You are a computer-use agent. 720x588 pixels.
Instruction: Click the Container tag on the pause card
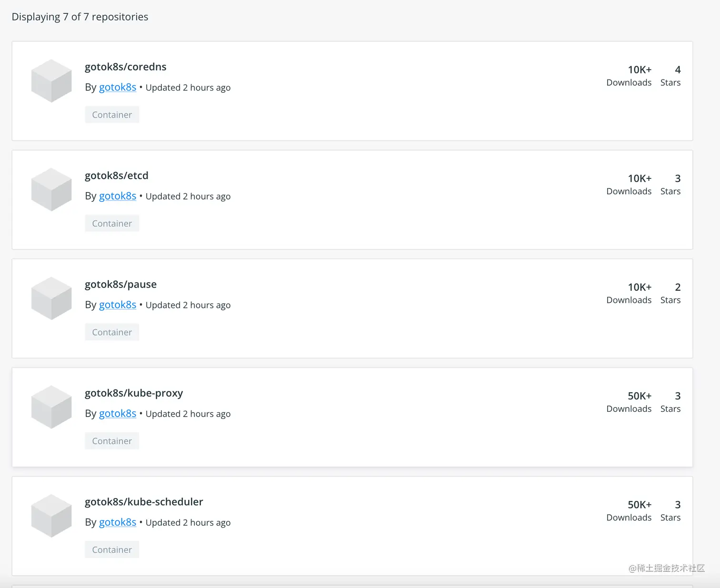(112, 332)
